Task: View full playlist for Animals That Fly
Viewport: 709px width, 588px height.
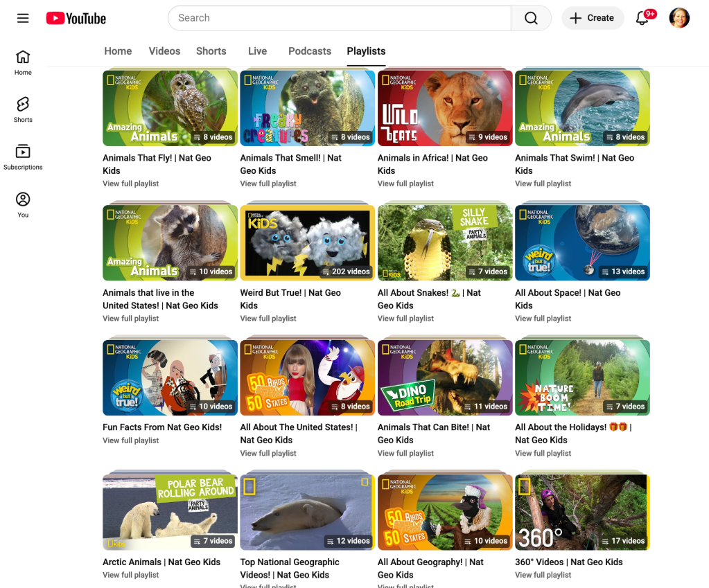Action: tap(131, 184)
